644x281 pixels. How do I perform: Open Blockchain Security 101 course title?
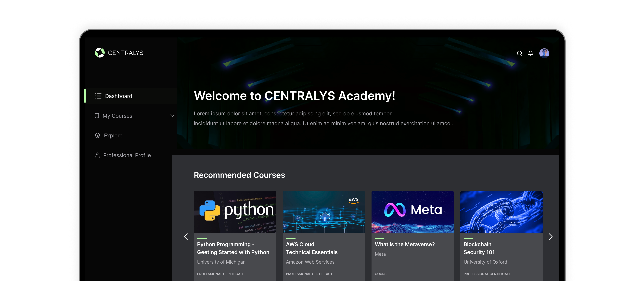pos(479,248)
